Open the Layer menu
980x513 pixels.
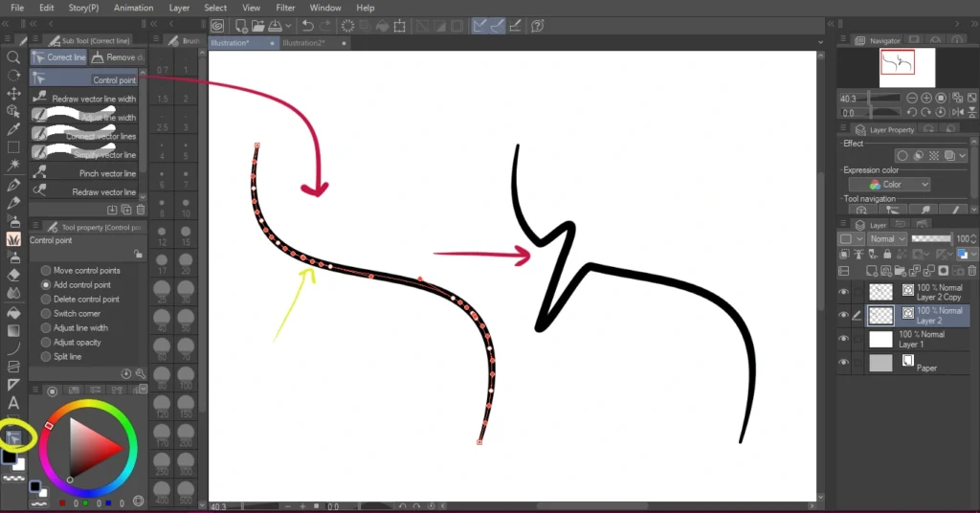click(179, 8)
